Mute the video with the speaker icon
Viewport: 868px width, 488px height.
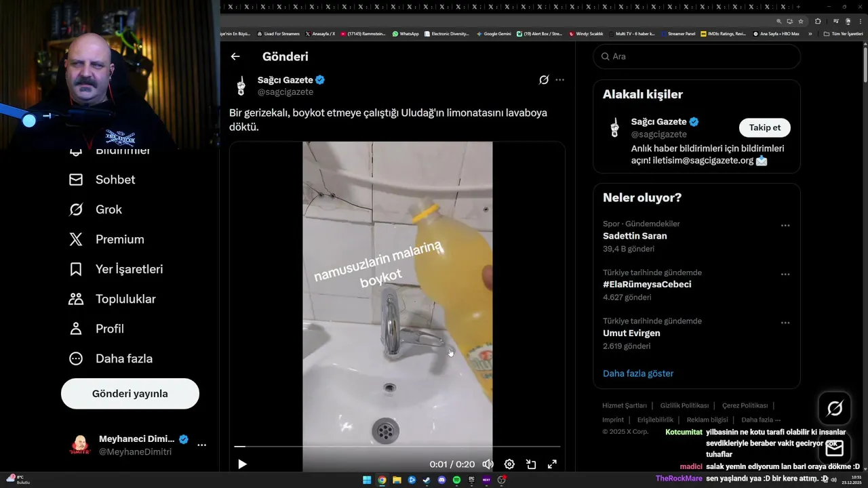point(488,464)
